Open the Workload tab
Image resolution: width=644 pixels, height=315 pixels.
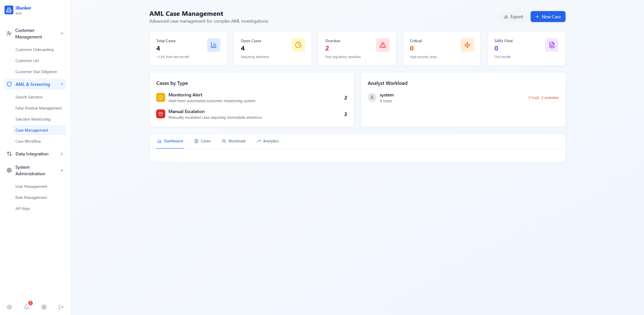233,141
